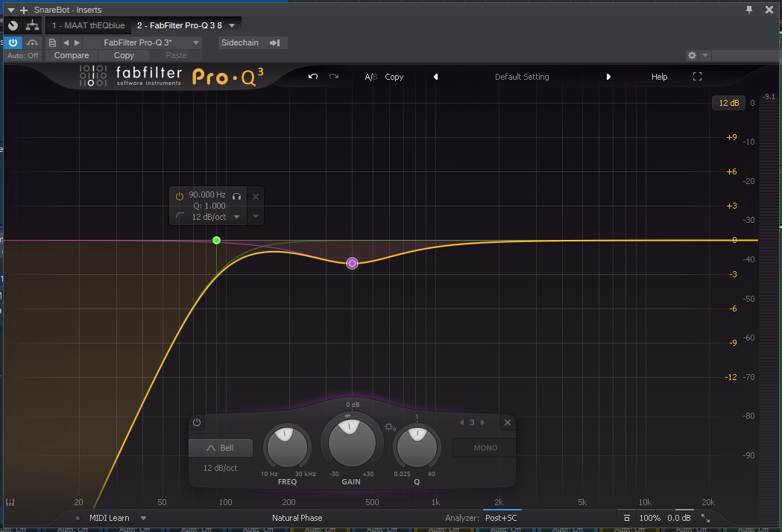Switch to the 1 - MAAT thEQblue insert tab
The image size is (782, 532).
[88, 25]
